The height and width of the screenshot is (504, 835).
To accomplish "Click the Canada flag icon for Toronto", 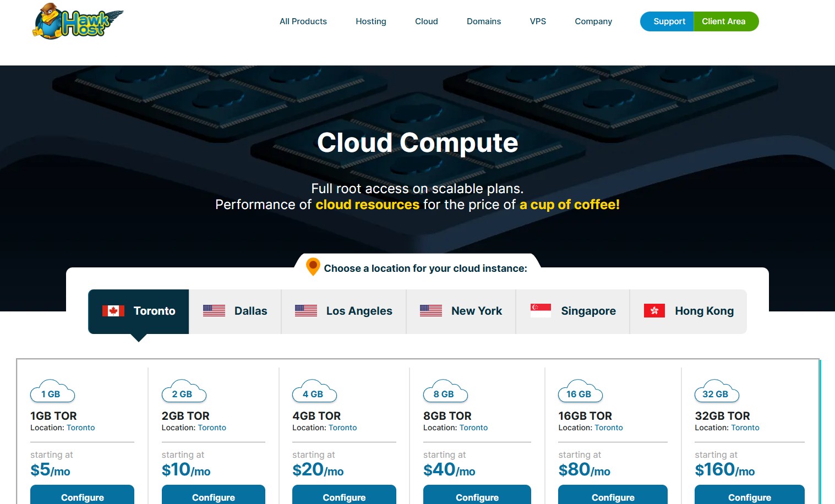I will pyautogui.click(x=113, y=311).
